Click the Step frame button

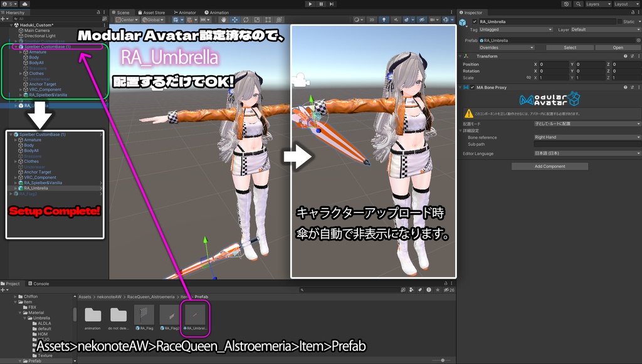tap(332, 4)
